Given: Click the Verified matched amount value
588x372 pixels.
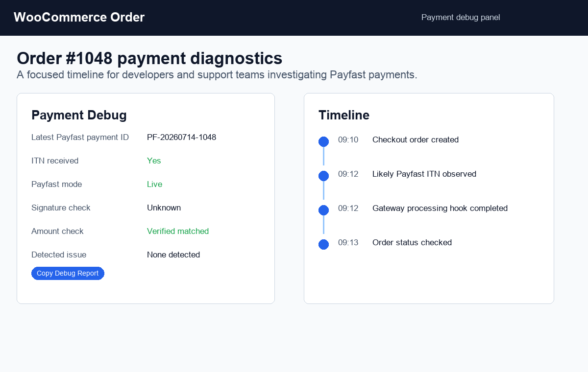Looking at the screenshot, I should point(178,232).
